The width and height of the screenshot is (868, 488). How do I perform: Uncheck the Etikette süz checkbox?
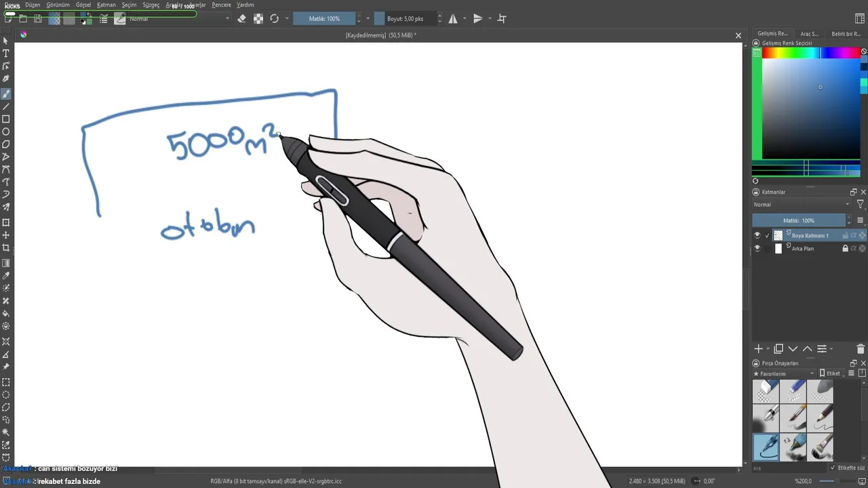(x=833, y=468)
